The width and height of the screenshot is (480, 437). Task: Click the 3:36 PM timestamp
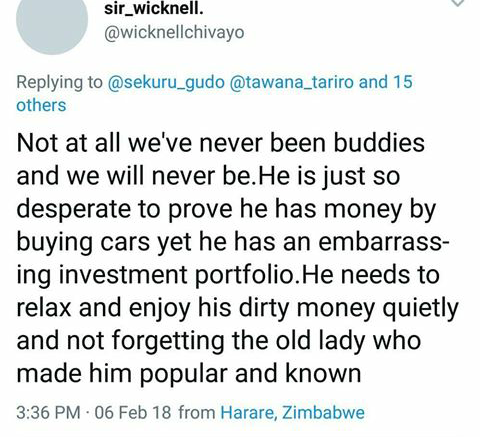[x=49, y=412]
